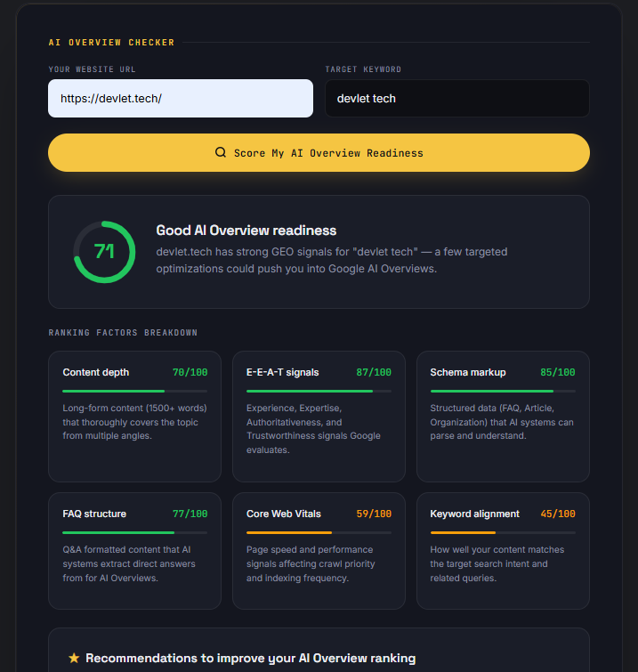Select the Core Web Vitals card title
638x672 pixels.
click(284, 514)
